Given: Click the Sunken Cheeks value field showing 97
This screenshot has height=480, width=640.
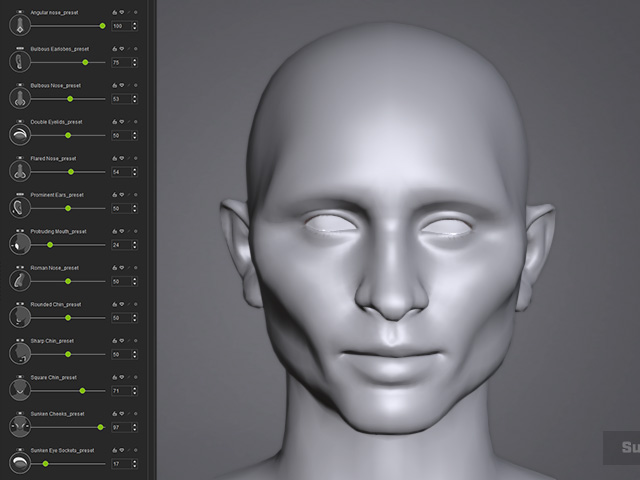Looking at the screenshot, I should [121, 427].
